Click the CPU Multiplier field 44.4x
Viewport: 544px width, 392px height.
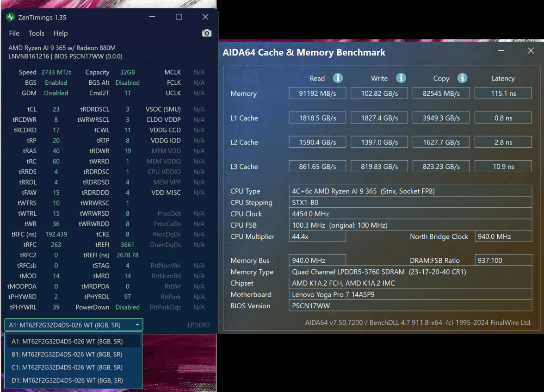[317, 236]
